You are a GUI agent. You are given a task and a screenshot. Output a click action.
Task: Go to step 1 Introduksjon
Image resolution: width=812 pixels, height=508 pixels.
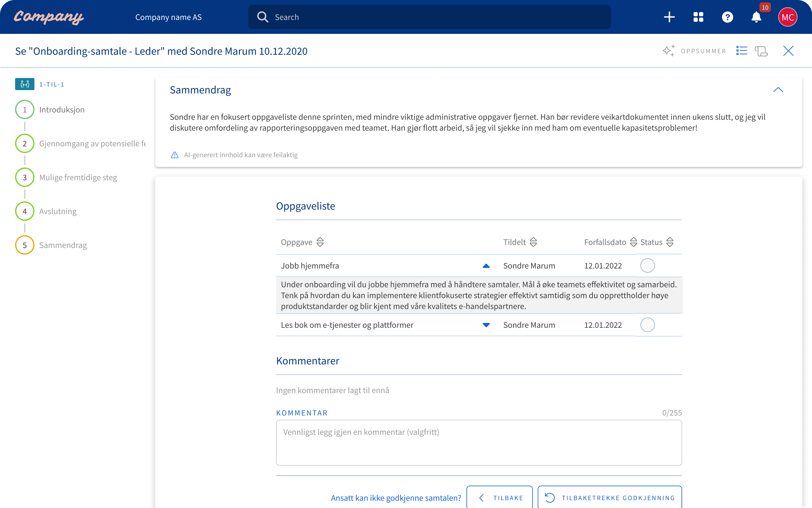[25, 109]
